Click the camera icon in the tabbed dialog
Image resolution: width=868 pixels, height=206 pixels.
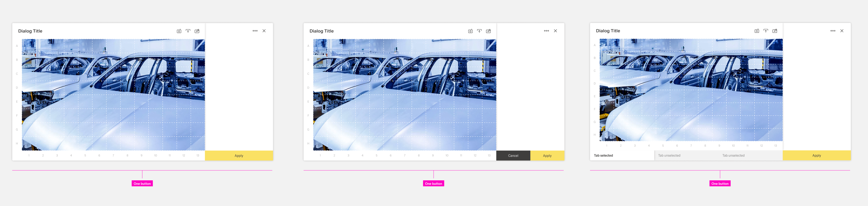757,31
